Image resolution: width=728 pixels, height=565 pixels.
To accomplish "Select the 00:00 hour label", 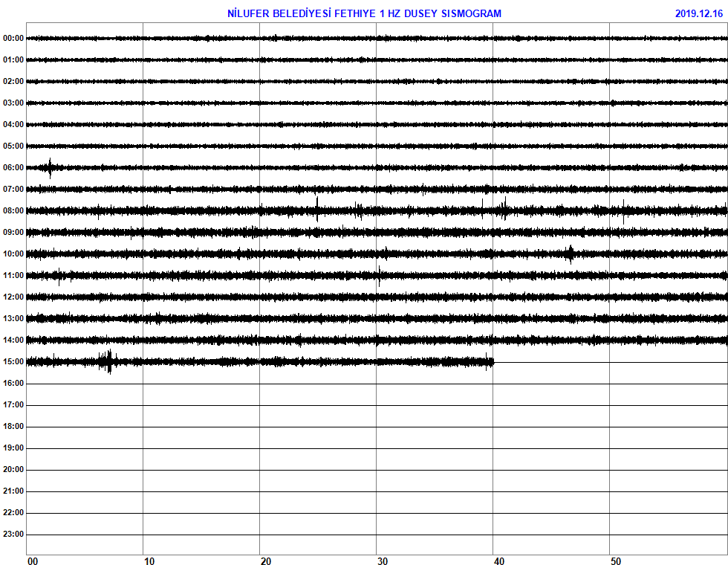I will (13, 39).
